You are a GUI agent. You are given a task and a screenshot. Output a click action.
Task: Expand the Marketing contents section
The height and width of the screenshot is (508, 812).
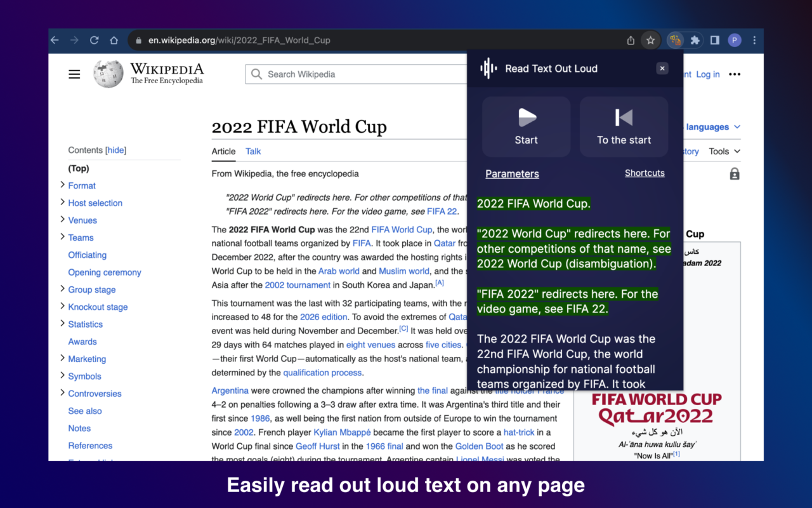(x=63, y=358)
